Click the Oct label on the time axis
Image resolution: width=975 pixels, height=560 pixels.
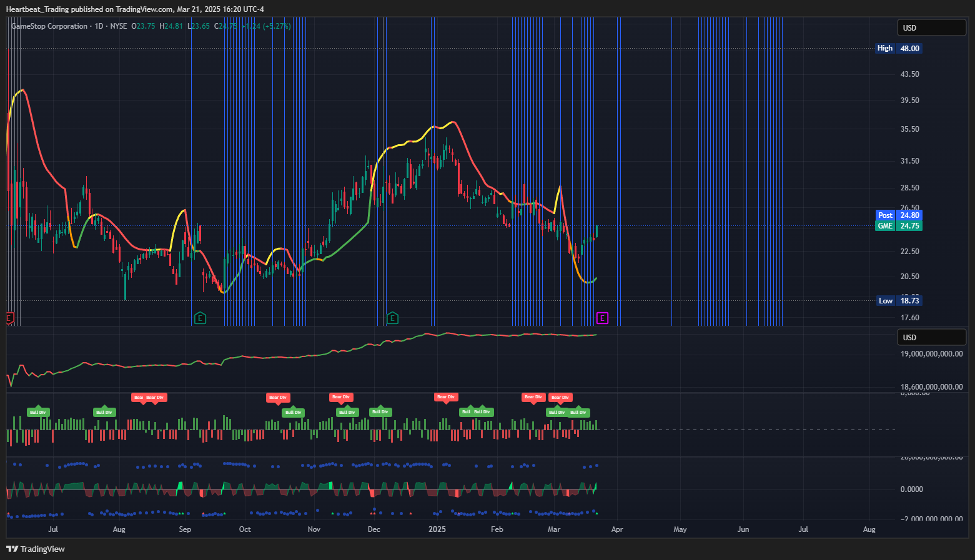click(x=245, y=529)
